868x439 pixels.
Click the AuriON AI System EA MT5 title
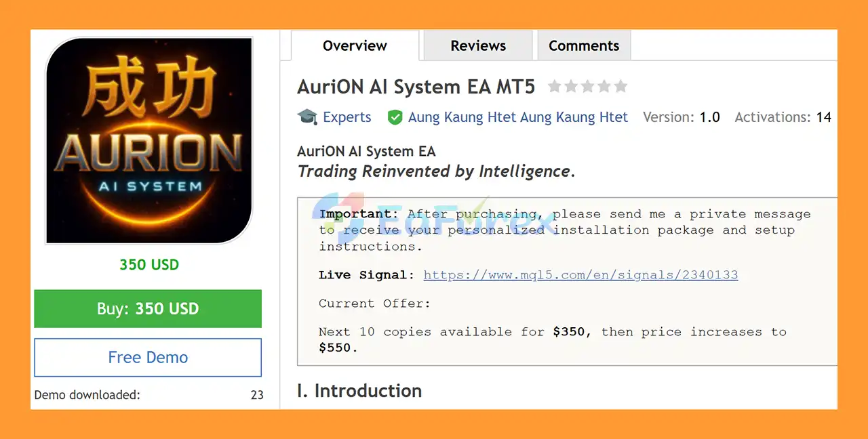[416, 87]
